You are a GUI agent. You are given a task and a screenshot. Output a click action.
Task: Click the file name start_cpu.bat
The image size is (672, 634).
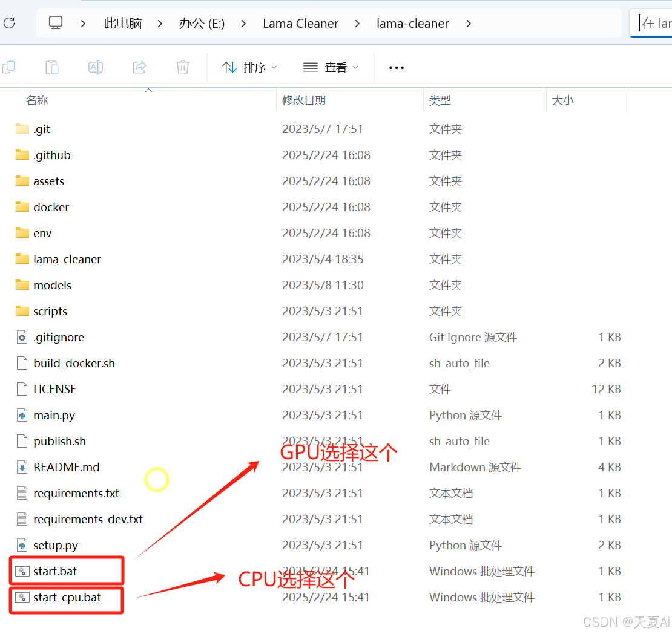point(67,598)
